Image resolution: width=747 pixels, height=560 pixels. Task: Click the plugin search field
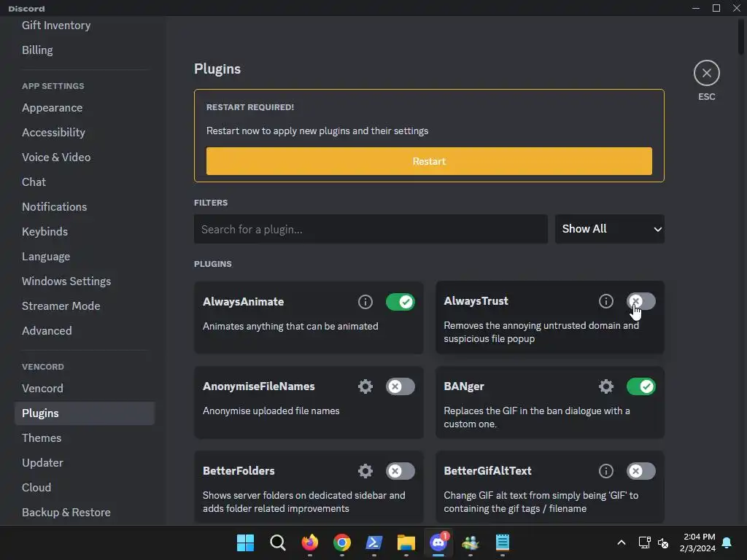pyautogui.click(x=371, y=229)
